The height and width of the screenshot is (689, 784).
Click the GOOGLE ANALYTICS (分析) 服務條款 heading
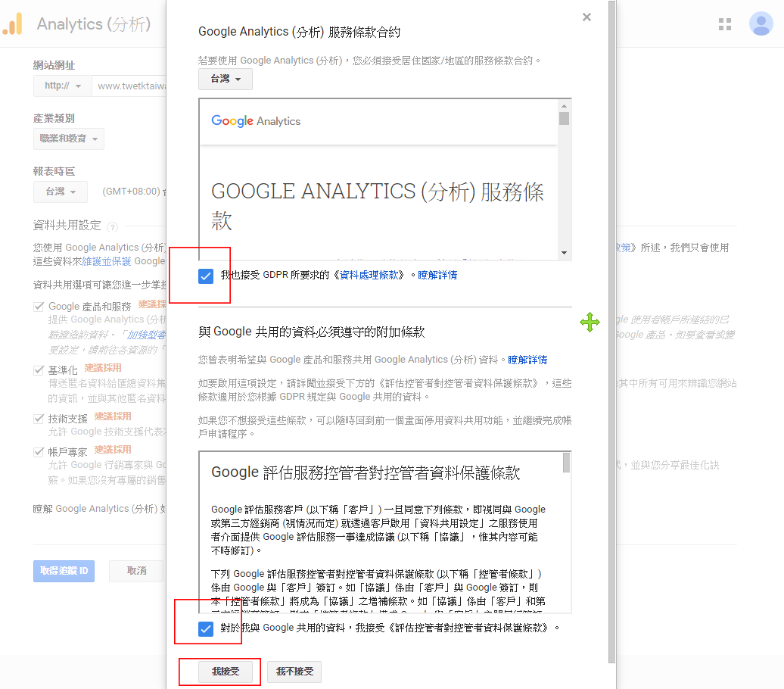click(378, 206)
